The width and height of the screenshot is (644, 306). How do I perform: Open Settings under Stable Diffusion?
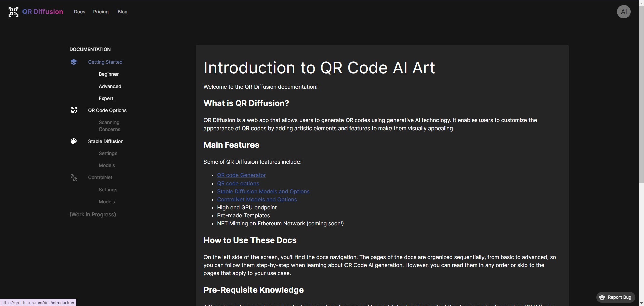click(x=108, y=153)
